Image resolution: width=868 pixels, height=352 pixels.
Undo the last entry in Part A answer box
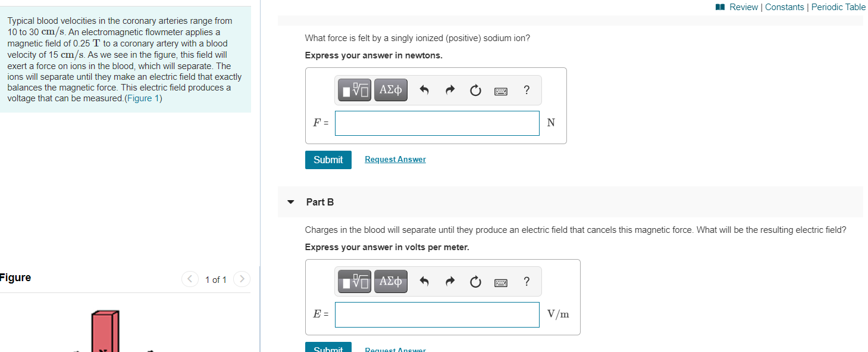tap(424, 90)
